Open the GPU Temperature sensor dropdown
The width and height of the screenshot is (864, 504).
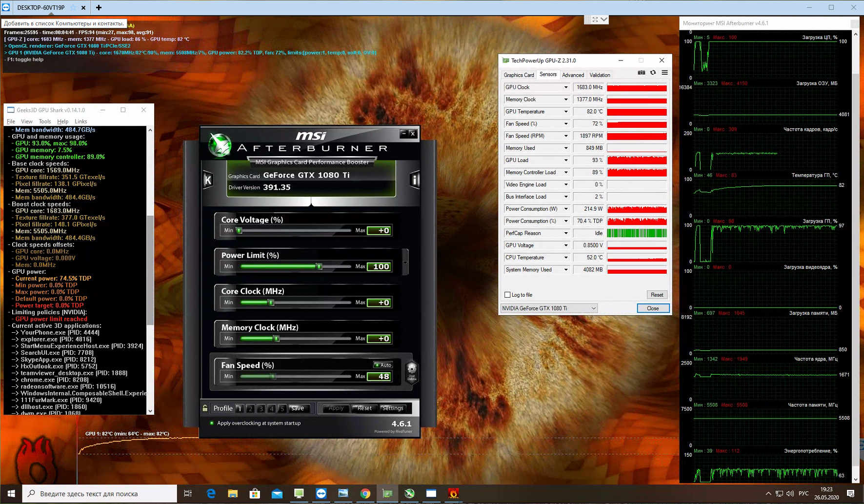566,112
